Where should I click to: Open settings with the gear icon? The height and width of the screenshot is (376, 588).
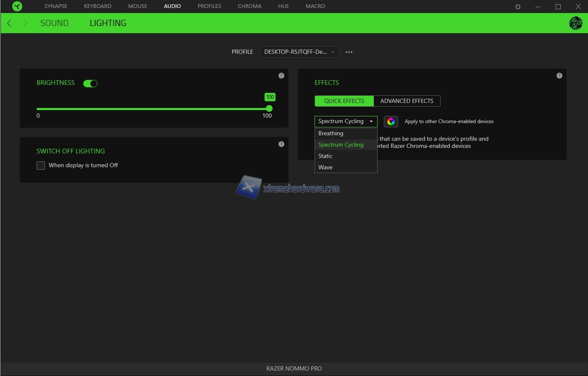click(518, 7)
